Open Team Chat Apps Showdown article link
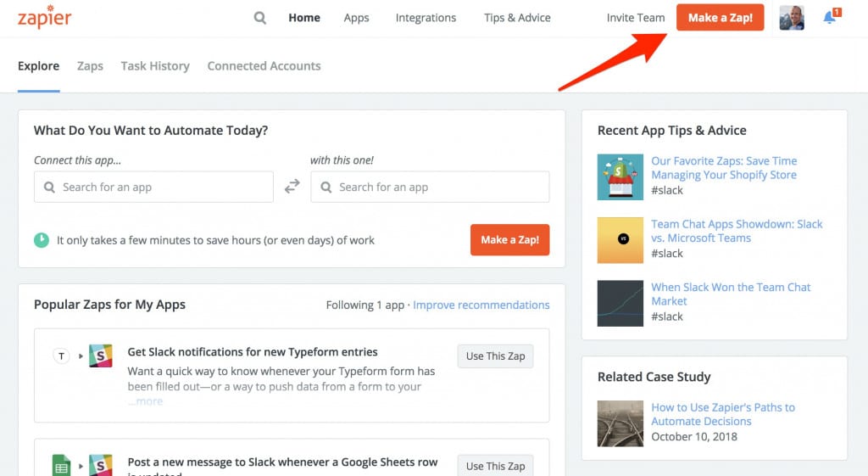 coord(737,231)
